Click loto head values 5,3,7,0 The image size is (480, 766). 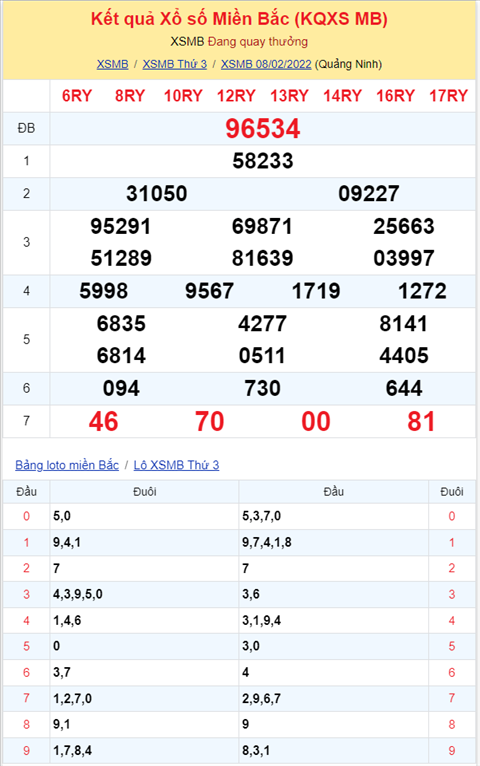pyautogui.click(x=261, y=516)
